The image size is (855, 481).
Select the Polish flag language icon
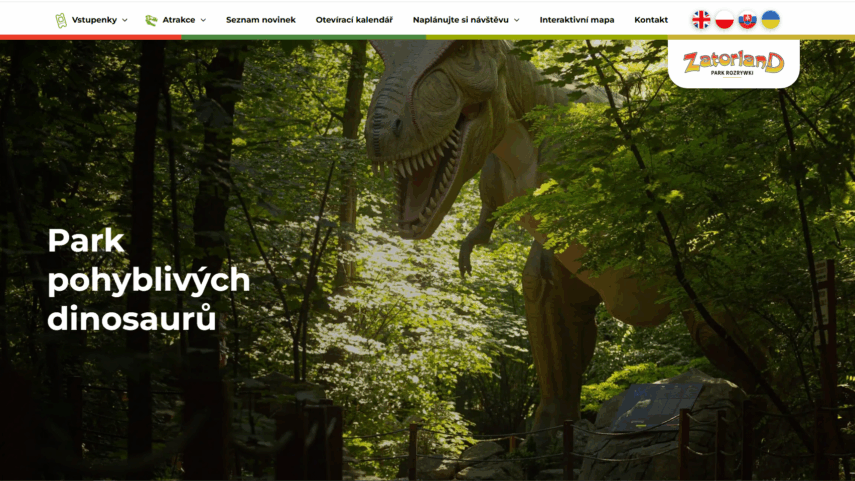[x=724, y=20]
